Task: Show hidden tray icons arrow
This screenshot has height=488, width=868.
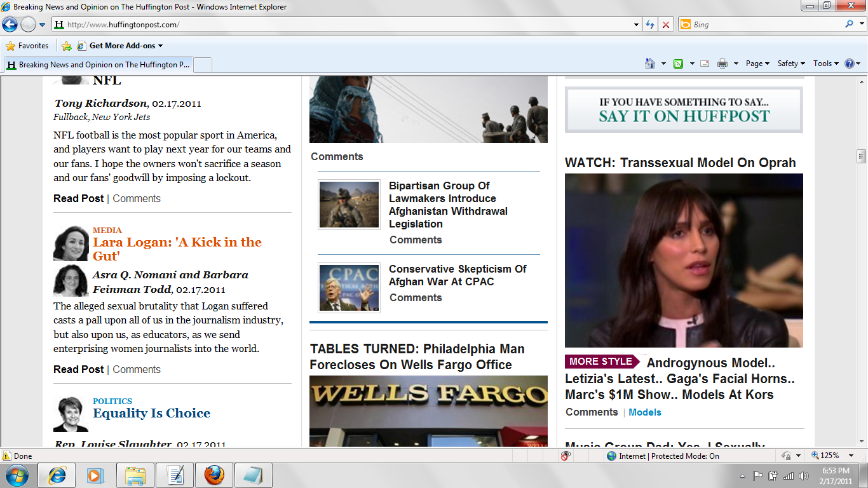Action: (x=743, y=476)
